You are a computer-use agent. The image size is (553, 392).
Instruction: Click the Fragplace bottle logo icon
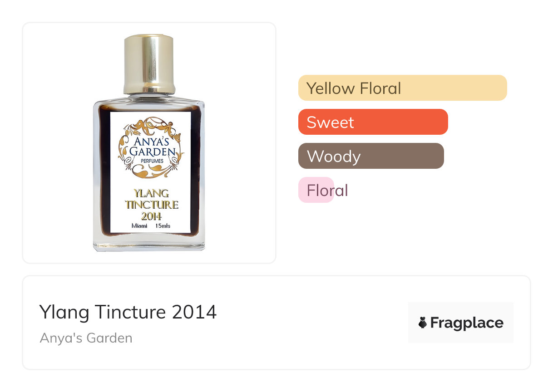click(423, 323)
